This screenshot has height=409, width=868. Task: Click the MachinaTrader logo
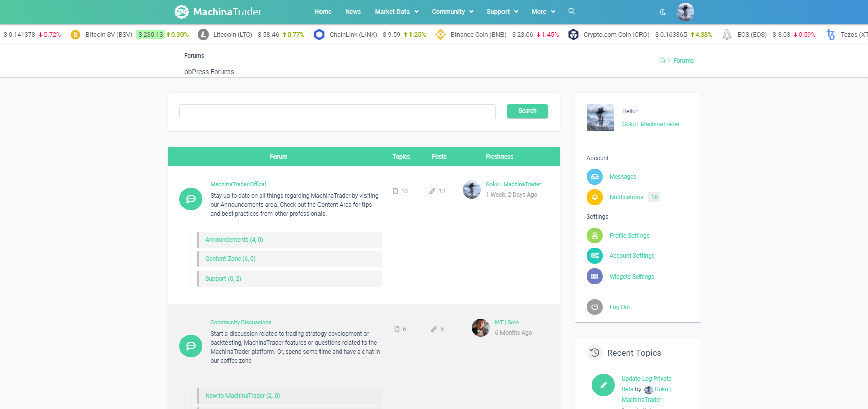pyautogui.click(x=218, y=11)
